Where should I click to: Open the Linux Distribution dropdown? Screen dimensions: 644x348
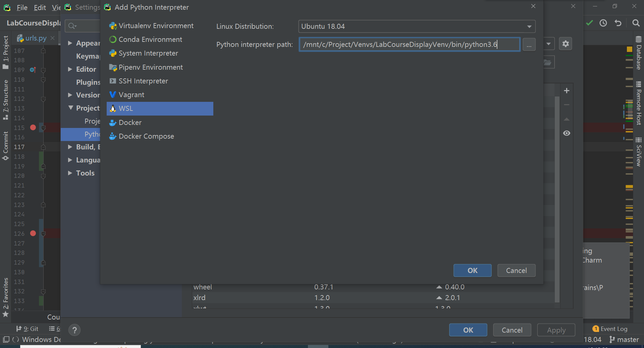pos(417,26)
